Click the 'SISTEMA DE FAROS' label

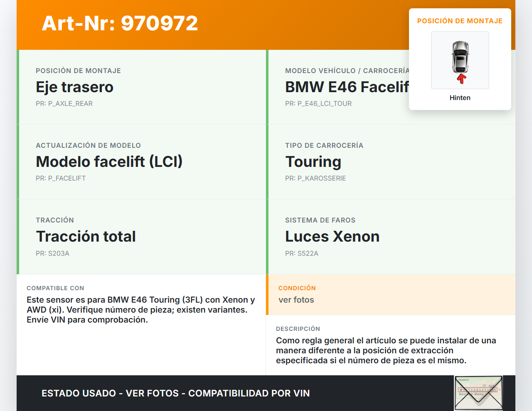coord(320,220)
